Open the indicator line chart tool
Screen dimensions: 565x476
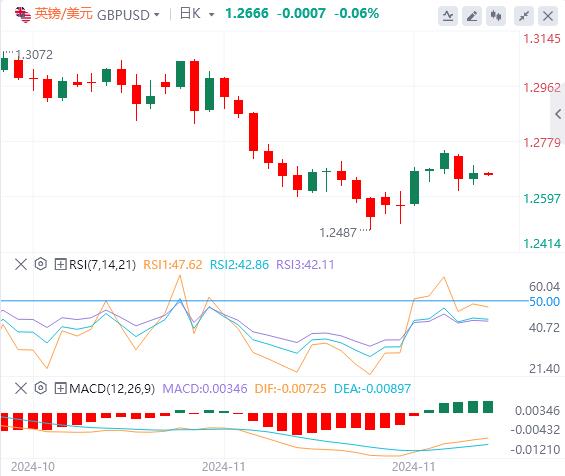click(448, 16)
